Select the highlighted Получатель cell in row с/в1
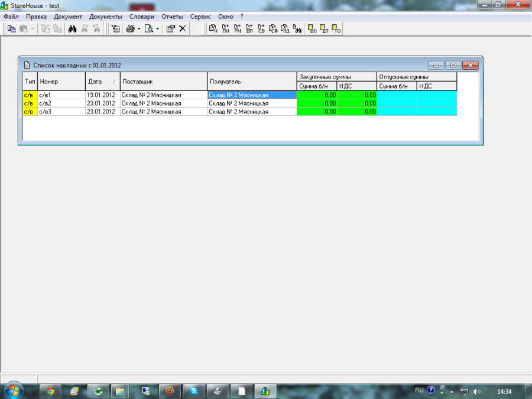The width and height of the screenshot is (532, 399). point(251,95)
